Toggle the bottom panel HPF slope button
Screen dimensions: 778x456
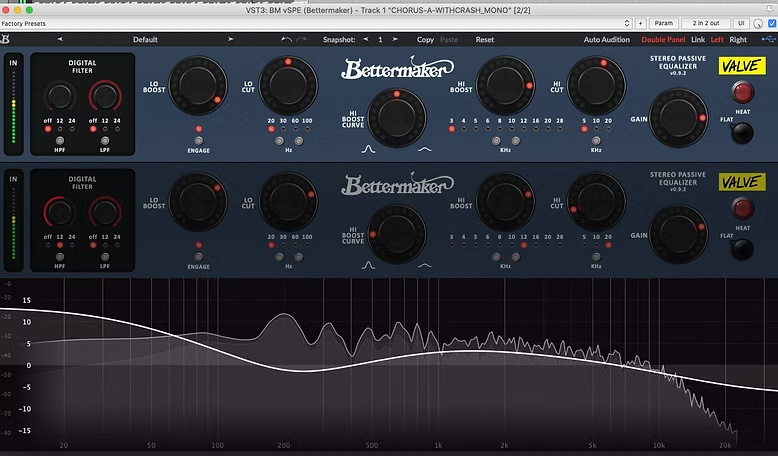click(x=60, y=257)
